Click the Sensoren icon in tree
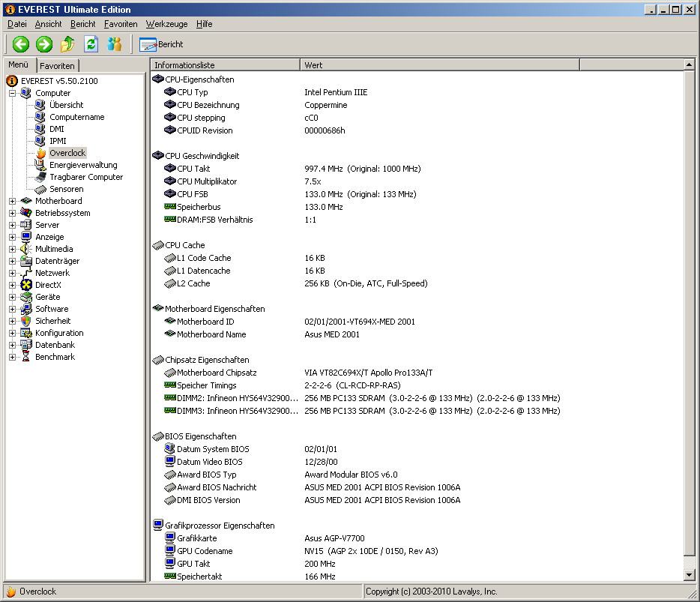700x602 pixels. coord(40,190)
